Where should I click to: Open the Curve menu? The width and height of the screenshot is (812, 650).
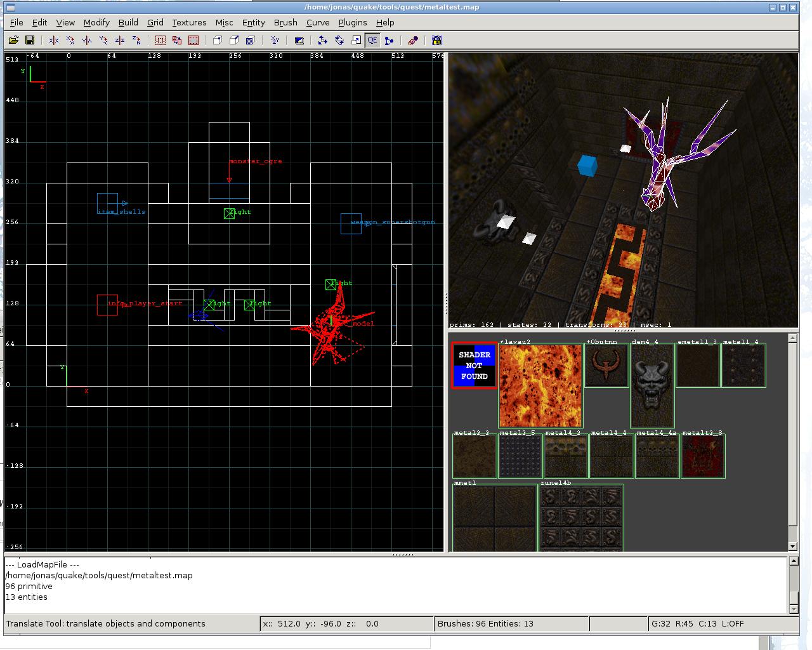[x=318, y=22]
